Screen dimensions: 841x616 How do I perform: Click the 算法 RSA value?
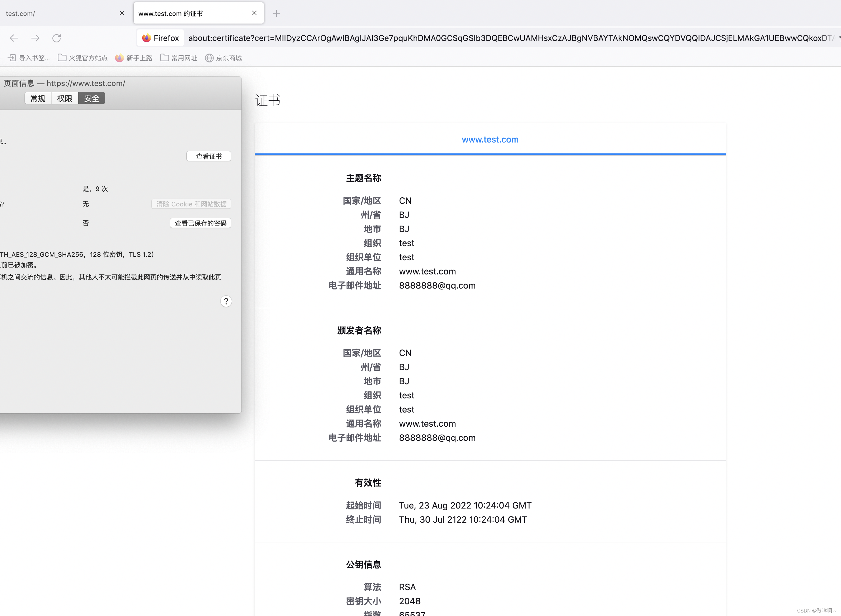[x=407, y=587]
